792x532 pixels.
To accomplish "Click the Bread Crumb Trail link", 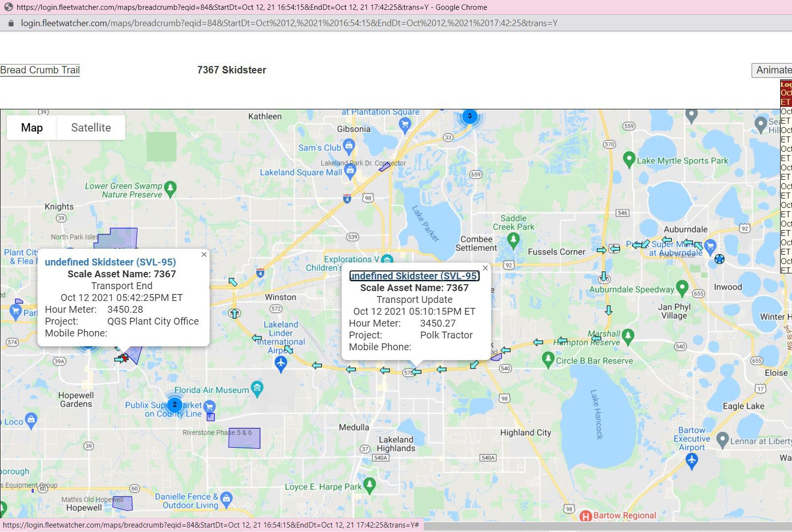I will (40, 70).
